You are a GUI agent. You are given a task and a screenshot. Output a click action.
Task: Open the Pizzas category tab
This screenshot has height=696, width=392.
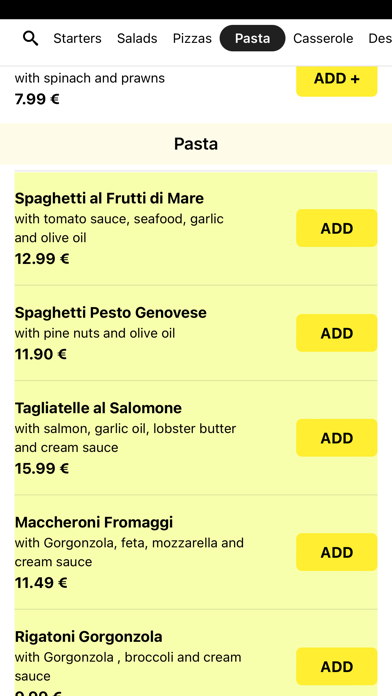point(192,39)
